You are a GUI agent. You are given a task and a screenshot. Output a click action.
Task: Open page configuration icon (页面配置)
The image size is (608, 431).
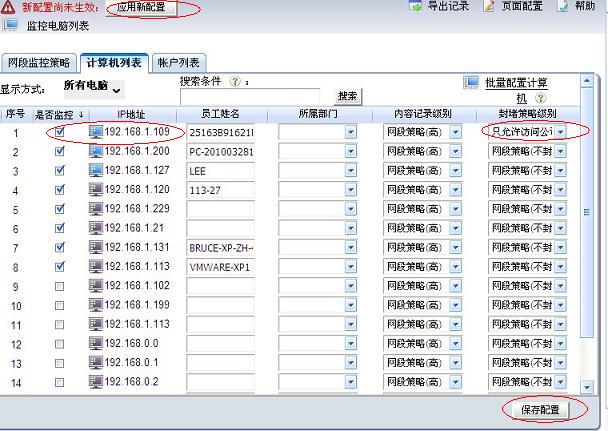click(x=489, y=6)
